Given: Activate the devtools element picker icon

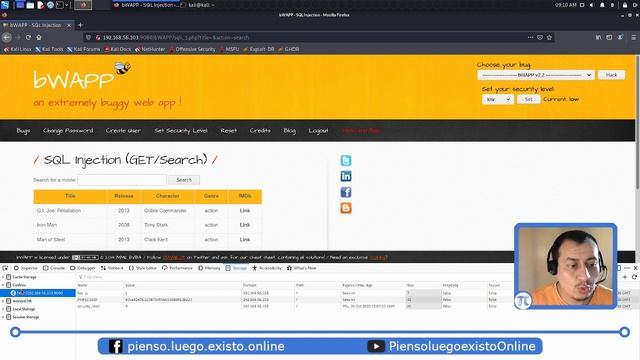Looking at the screenshot, I should [5, 268].
